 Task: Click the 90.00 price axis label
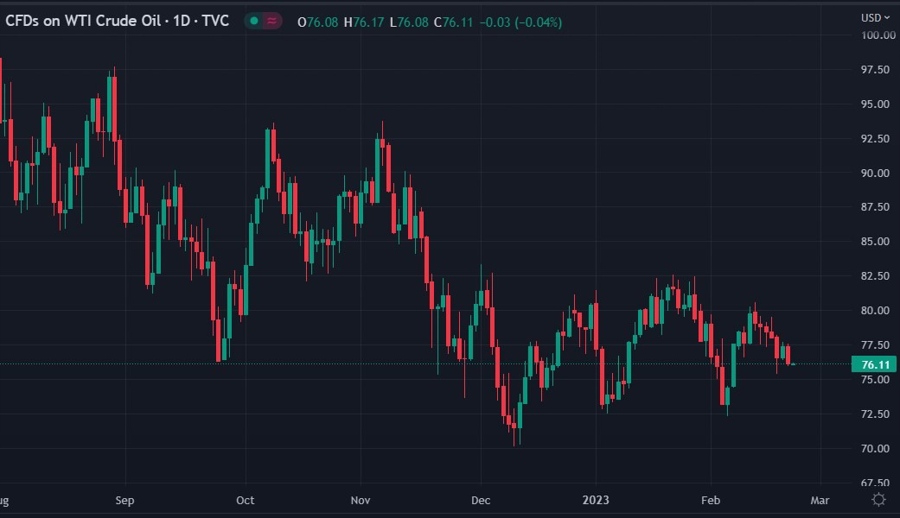(x=875, y=173)
